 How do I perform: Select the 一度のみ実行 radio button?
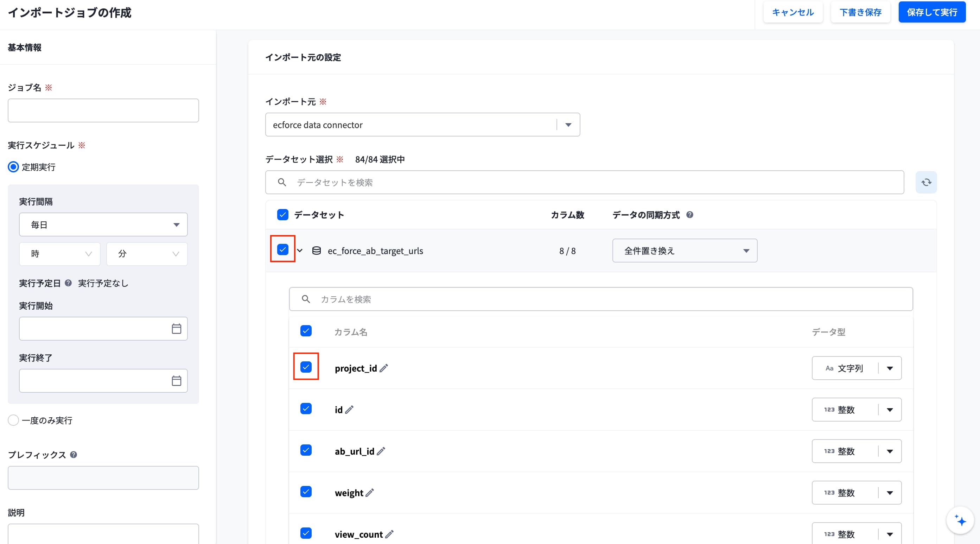pos(13,420)
